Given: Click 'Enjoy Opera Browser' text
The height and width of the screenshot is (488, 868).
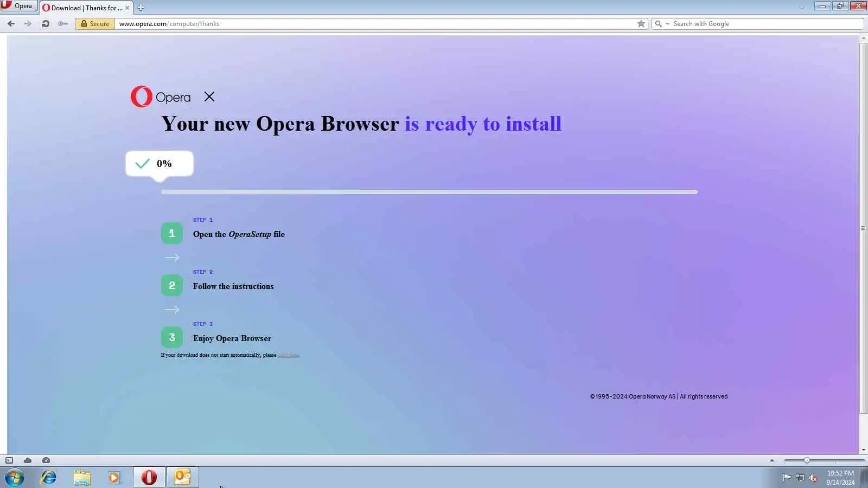Looking at the screenshot, I should click(232, 338).
